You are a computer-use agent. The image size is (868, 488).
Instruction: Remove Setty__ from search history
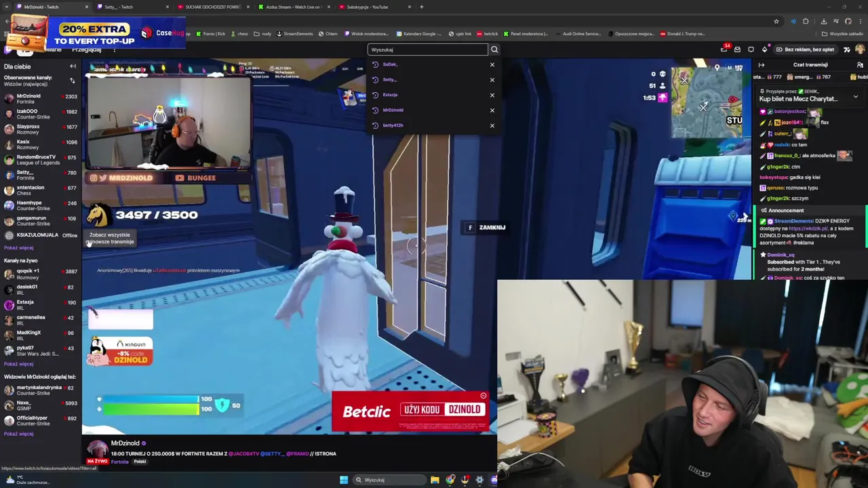492,80
